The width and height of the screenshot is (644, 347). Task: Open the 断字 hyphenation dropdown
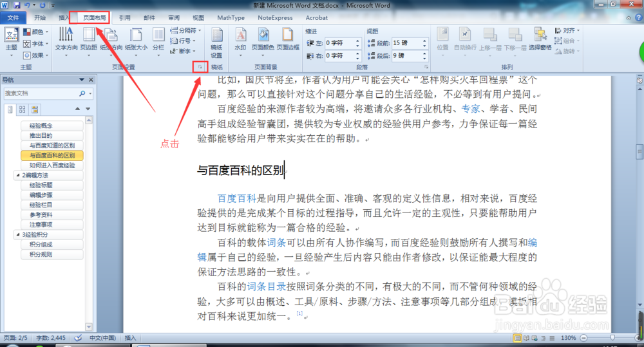pyautogui.click(x=182, y=52)
